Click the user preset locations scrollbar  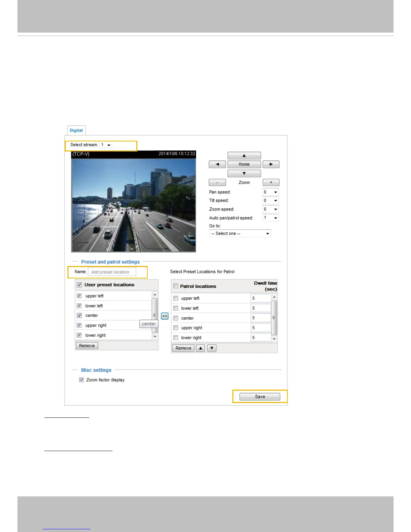coord(155,315)
